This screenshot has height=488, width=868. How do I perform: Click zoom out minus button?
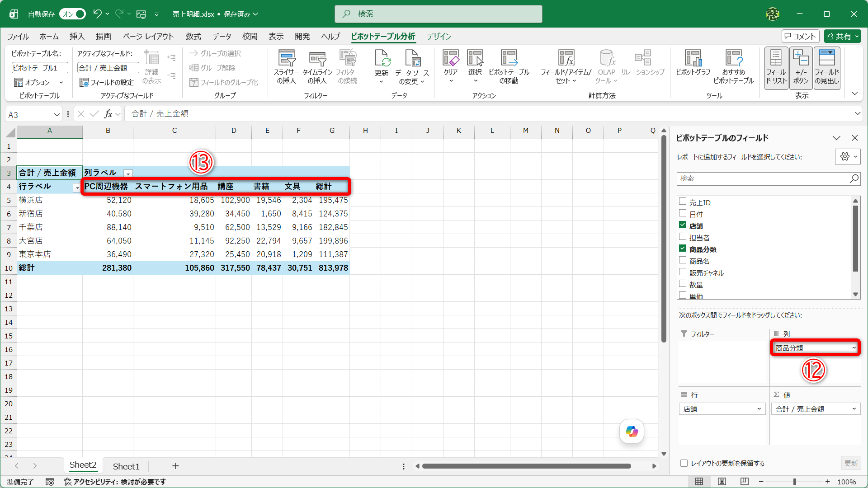[761, 482]
